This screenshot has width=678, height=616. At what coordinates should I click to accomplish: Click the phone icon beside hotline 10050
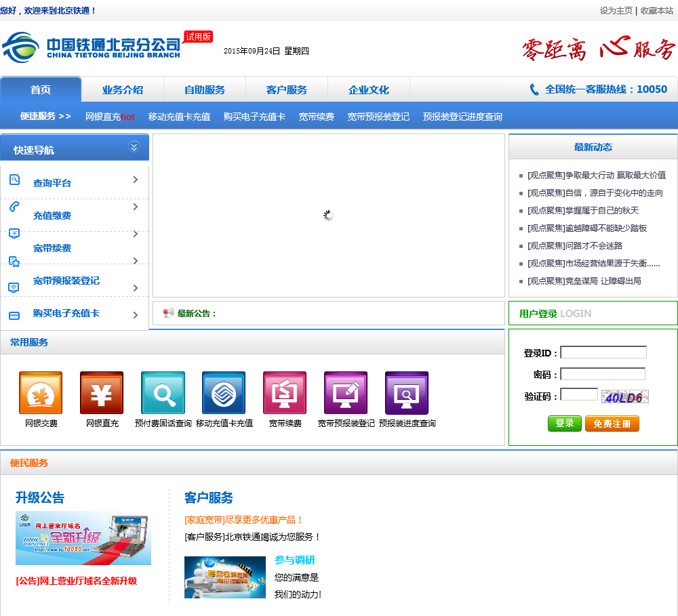[534, 89]
